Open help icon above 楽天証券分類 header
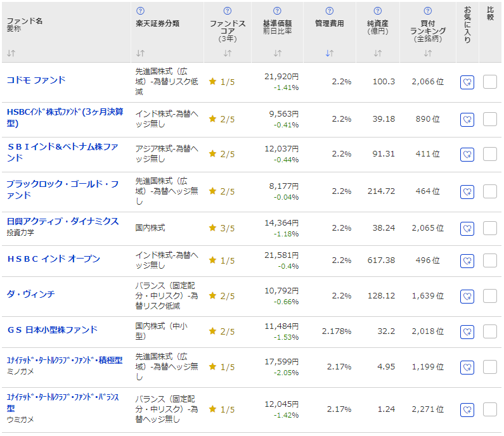Screen dimensions: 504x436 pyautogui.click(x=141, y=11)
